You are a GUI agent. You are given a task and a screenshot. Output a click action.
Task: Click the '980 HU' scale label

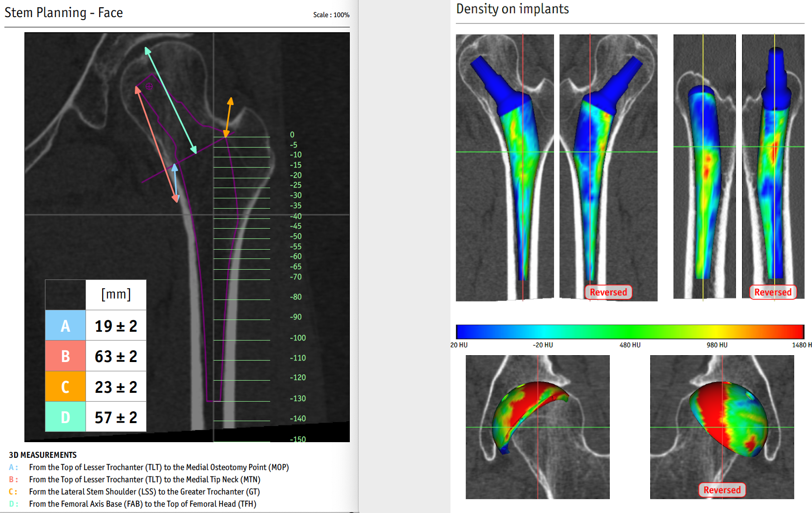717,345
